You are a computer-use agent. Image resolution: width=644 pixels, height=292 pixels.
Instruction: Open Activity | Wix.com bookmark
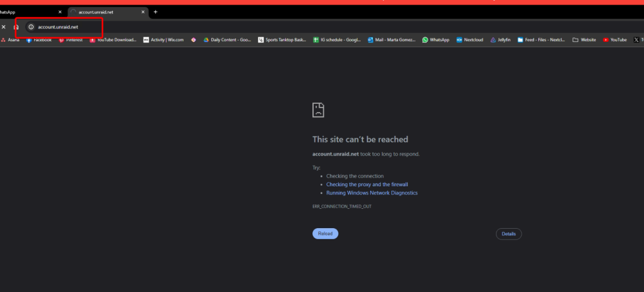pos(164,40)
